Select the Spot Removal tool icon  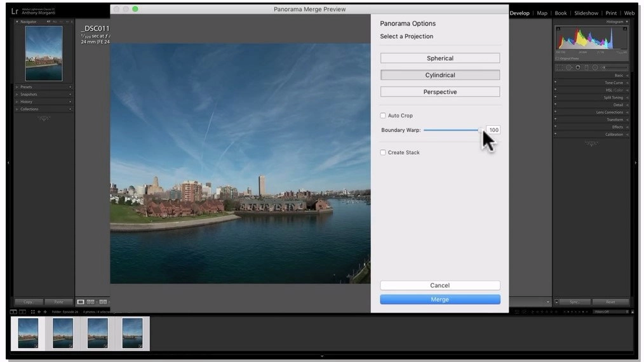(x=569, y=67)
